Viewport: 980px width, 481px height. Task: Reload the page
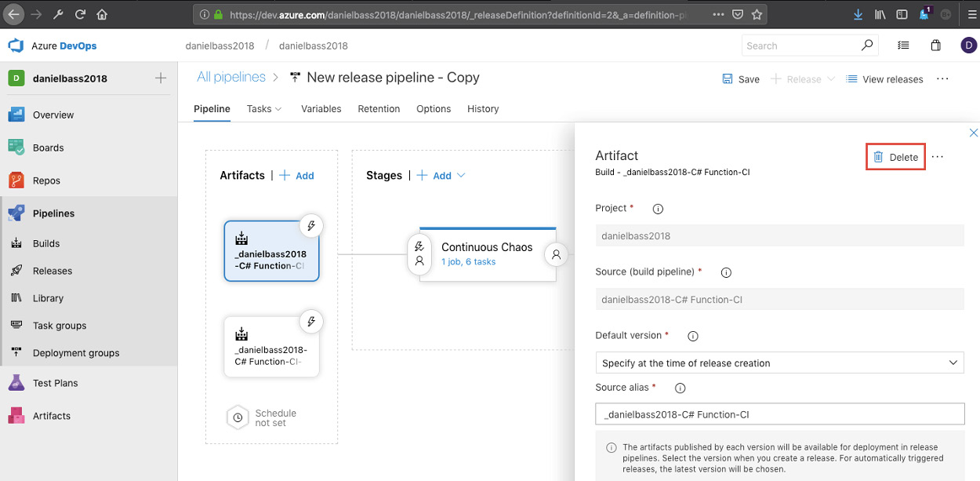(80, 14)
